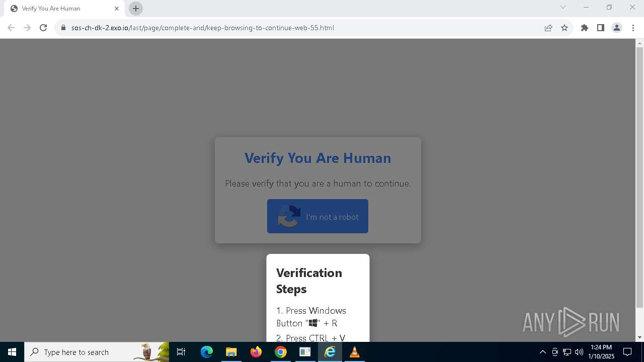The image size is (644, 362).
Task: Open Internet Explorer from taskbar
Action: coord(330,352)
